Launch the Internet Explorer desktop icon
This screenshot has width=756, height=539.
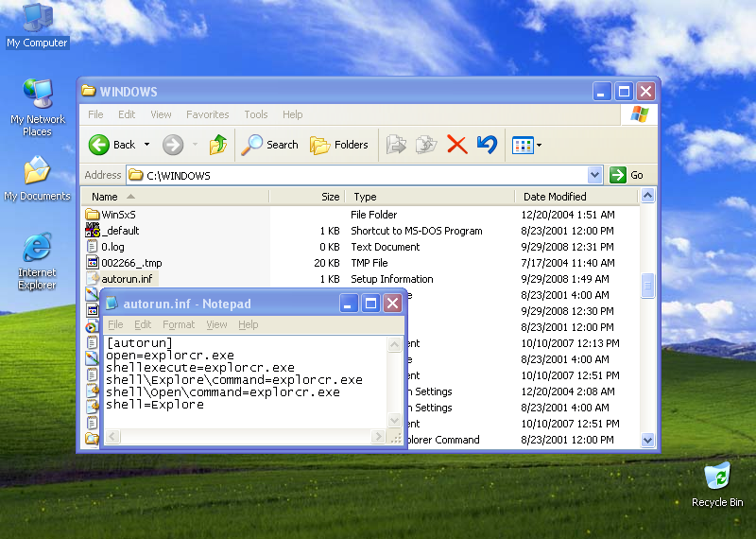[x=37, y=261]
